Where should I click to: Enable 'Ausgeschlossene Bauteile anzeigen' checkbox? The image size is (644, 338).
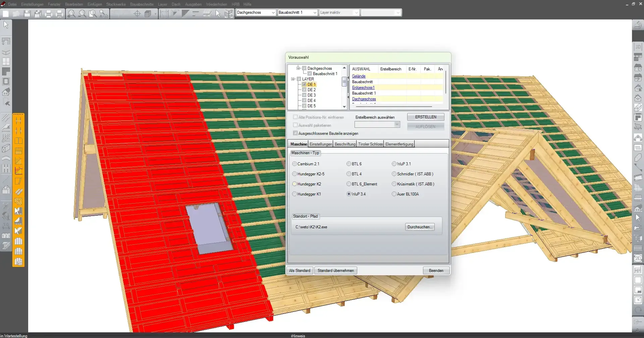(x=295, y=133)
